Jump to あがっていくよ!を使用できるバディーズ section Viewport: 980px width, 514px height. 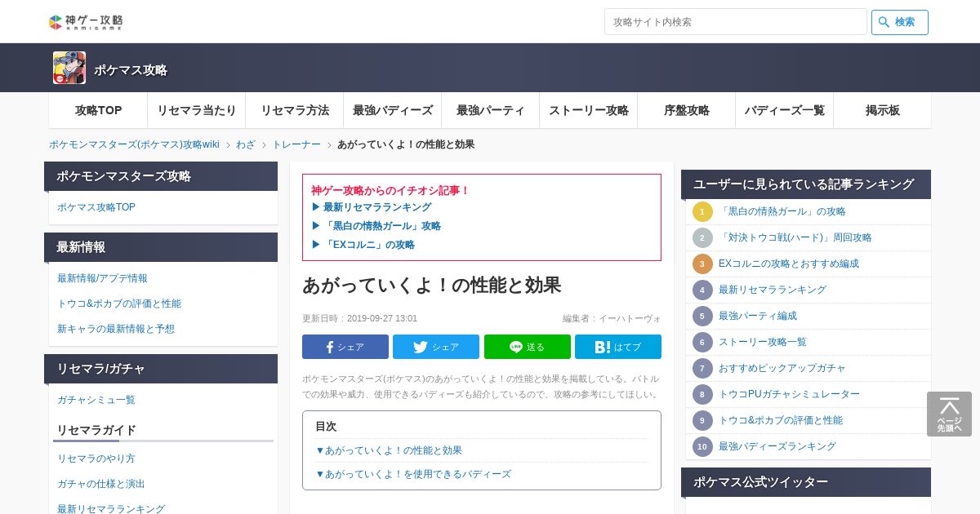pyautogui.click(x=413, y=474)
